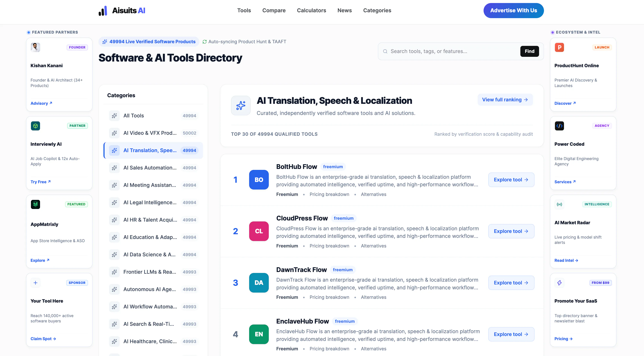The image size is (644, 356).
Task: Open Read Intel link in AI Market Radar
Action: pos(566,260)
